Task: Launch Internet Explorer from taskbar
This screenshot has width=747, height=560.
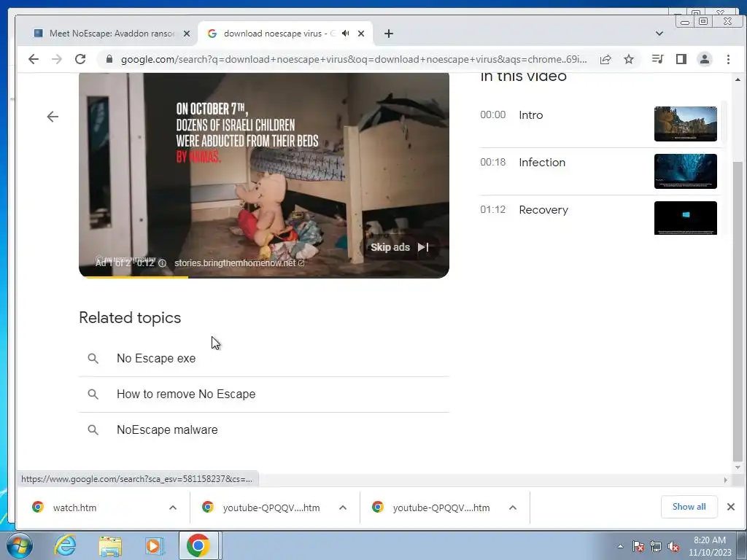Action: click(65, 545)
